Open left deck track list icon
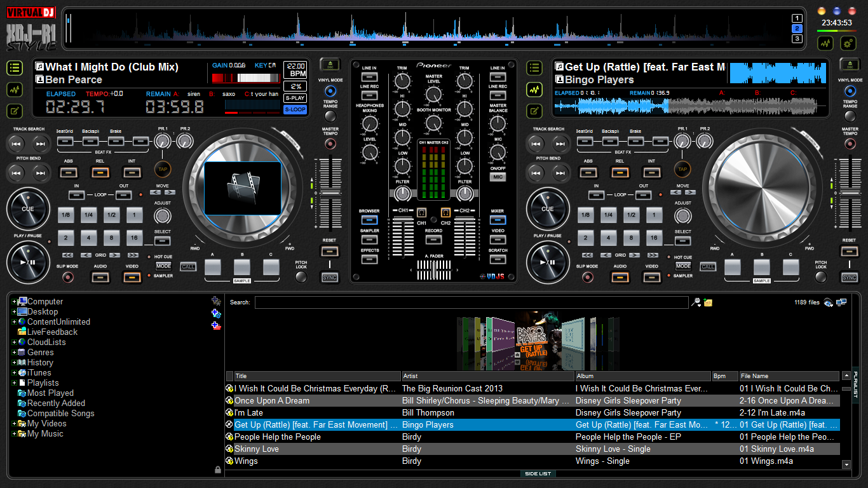 [x=15, y=68]
